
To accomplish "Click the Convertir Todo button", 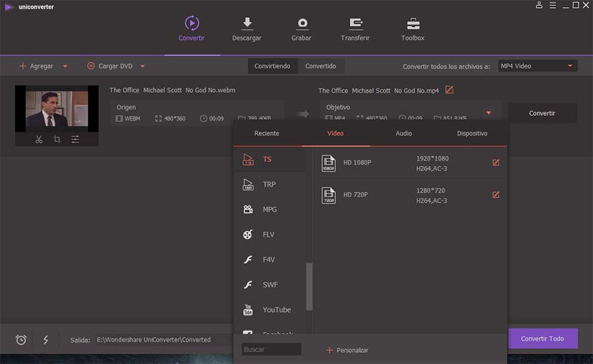I will coord(543,338).
